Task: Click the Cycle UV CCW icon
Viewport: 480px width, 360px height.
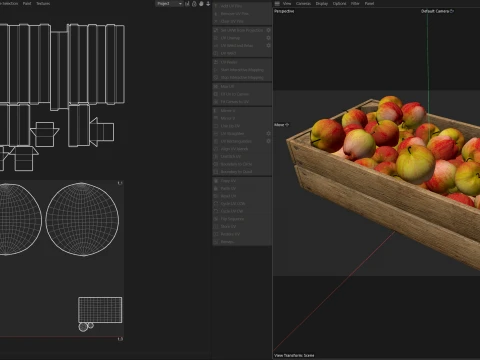Action: point(216,204)
